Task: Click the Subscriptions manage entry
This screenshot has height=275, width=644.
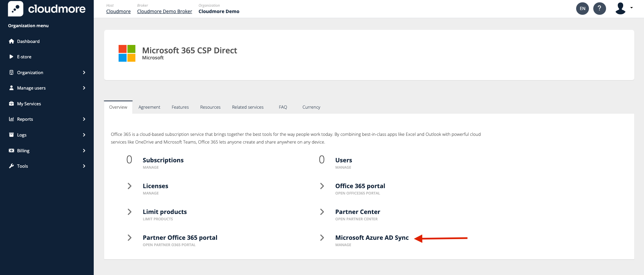Action: (x=163, y=160)
